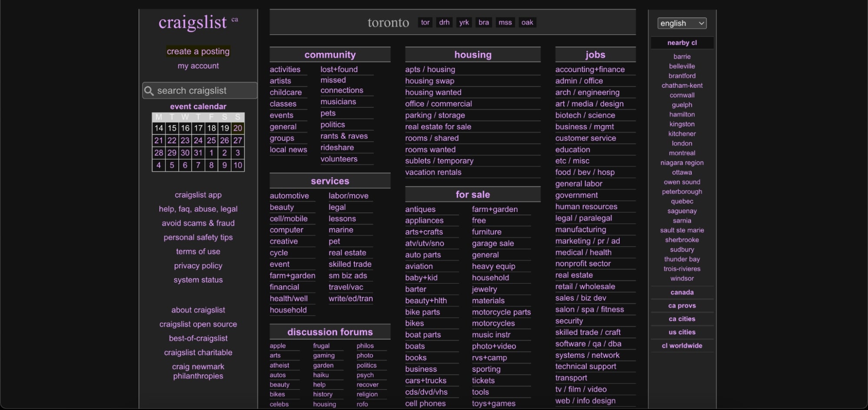Expand the canada section
The width and height of the screenshot is (868, 410).
click(x=682, y=292)
